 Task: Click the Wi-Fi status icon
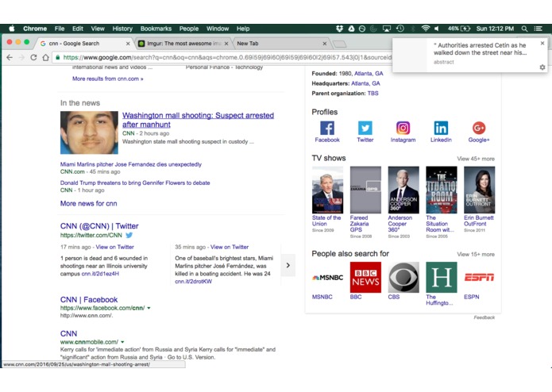tap(425, 29)
